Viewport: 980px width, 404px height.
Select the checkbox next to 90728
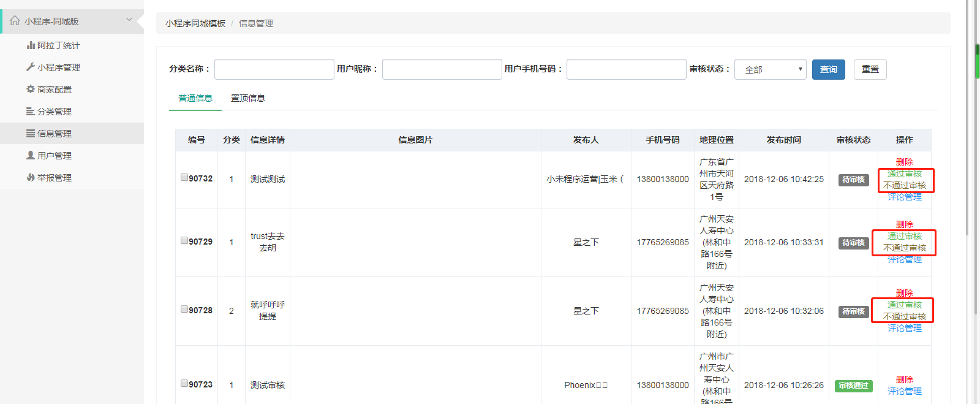184,310
